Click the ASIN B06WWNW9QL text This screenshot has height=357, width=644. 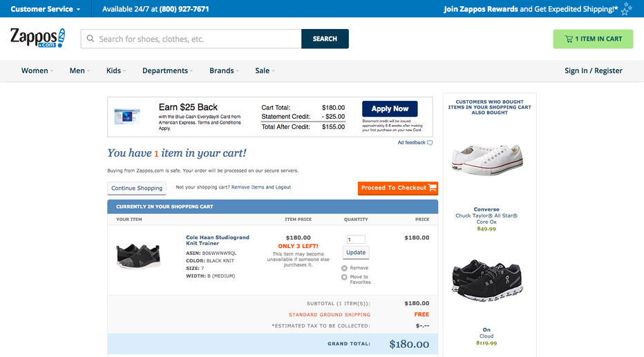click(x=211, y=253)
